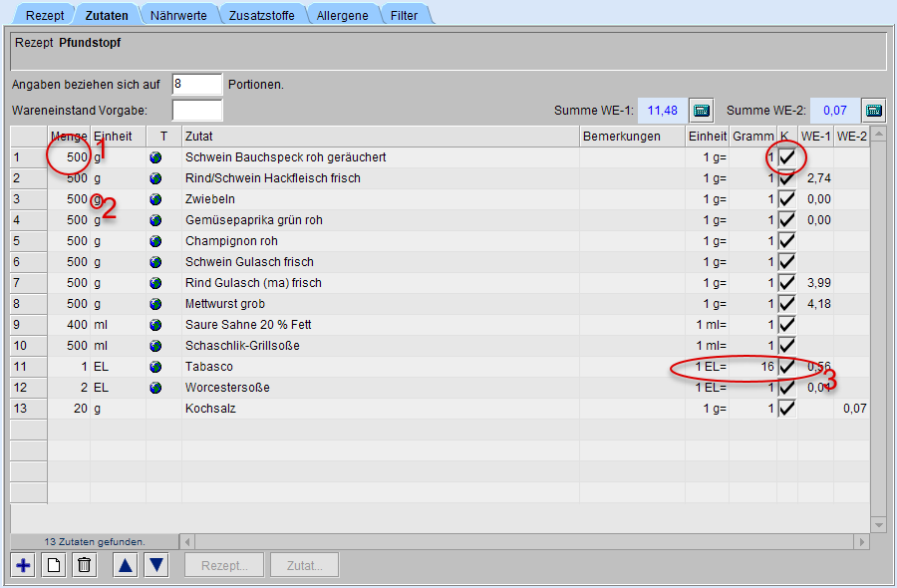Switch to the Rezept tab
The height and width of the screenshot is (588, 897).
pyautogui.click(x=45, y=15)
